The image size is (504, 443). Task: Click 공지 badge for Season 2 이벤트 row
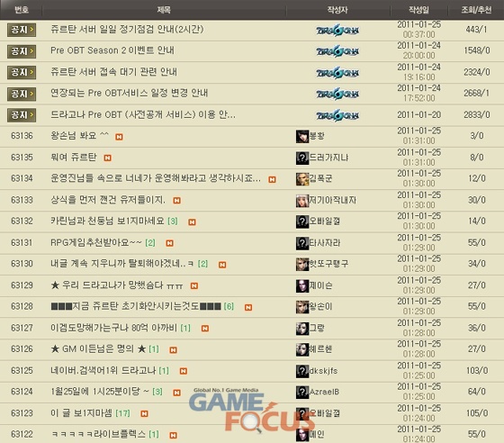[22, 51]
